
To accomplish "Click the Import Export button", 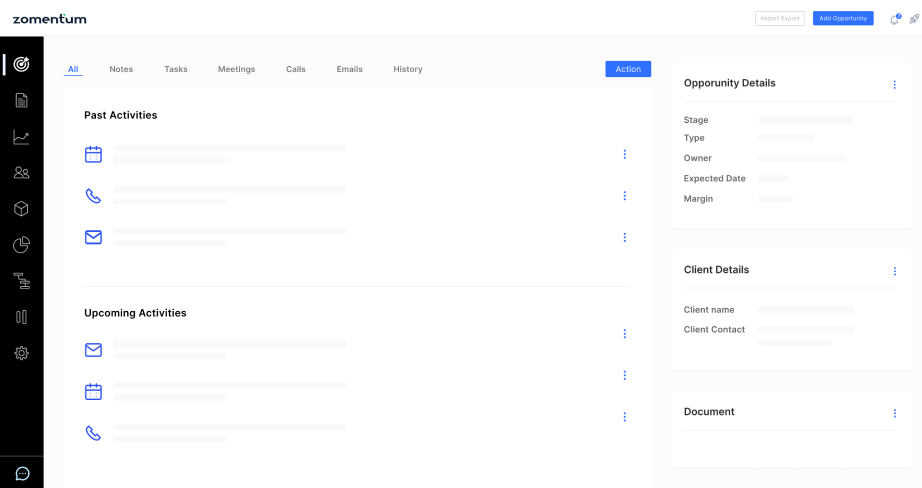I will coord(779,18).
